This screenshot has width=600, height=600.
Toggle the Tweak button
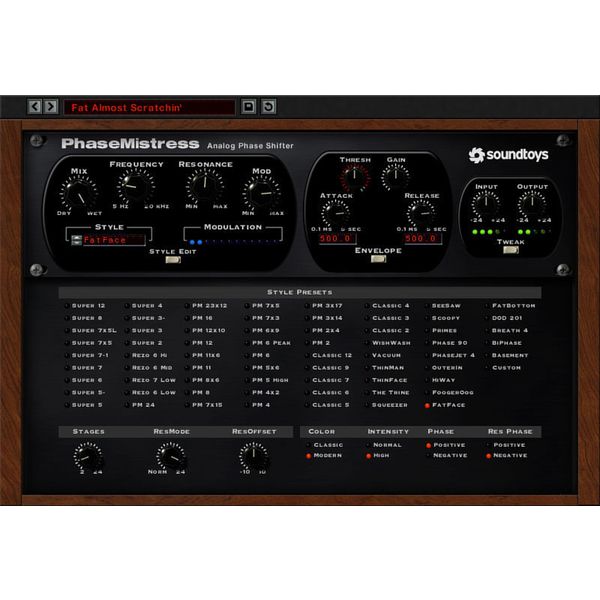click(510, 250)
